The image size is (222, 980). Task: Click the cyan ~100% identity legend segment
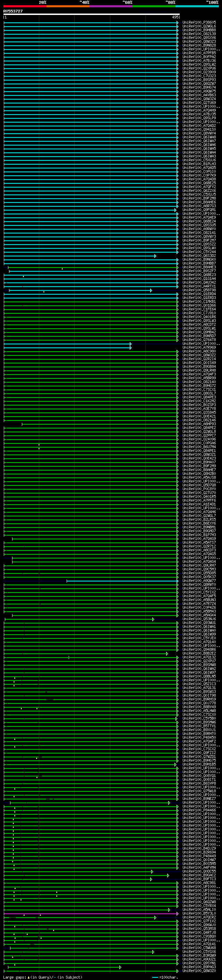[x=197, y=6]
